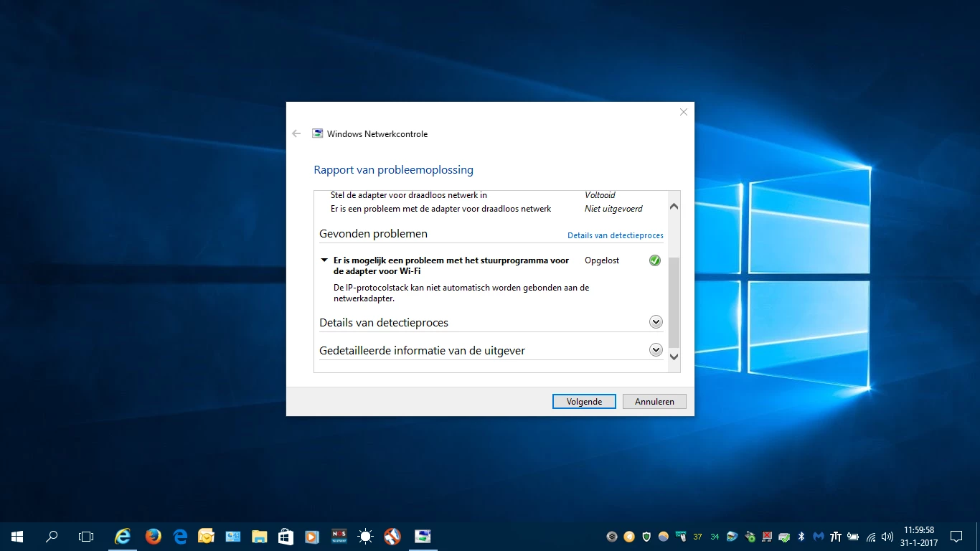Click the report scrollbar up arrow
This screenshot has height=551, width=980.
click(674, 207)
